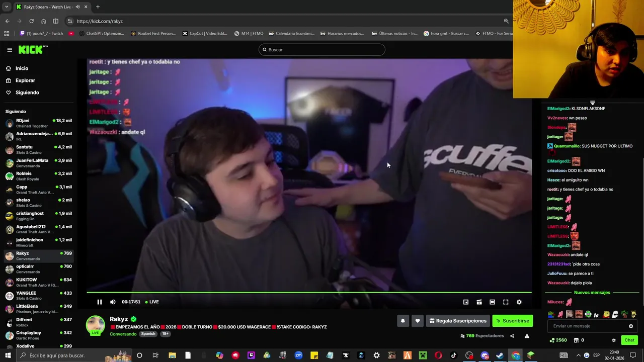Image resolution: width=644 pixels, height=362 pixels.
Task: Open browser home page button
Action: (x=43, y=21)
